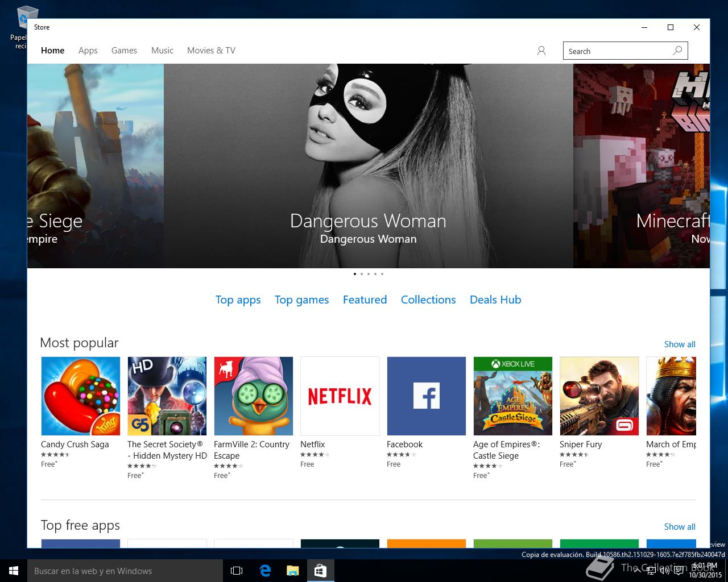The width and height of the screenshot is (728, 582).
Task: Open the Top apps link
Action: tap(238, 300)
